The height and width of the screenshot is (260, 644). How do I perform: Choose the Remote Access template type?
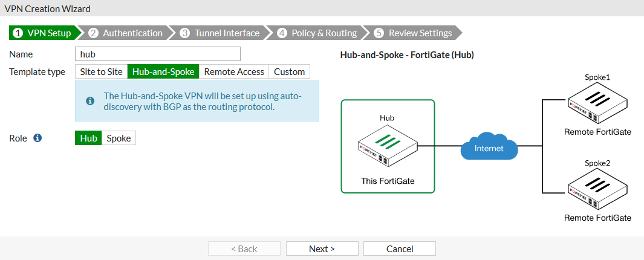[x=234, y=71]
